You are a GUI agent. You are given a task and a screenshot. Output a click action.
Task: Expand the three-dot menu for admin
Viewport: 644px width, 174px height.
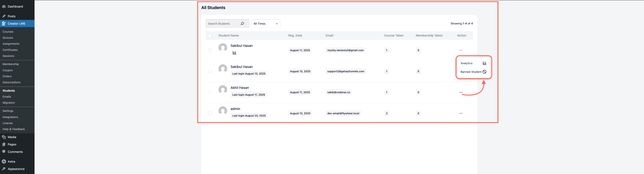click(x=461, y=113)
